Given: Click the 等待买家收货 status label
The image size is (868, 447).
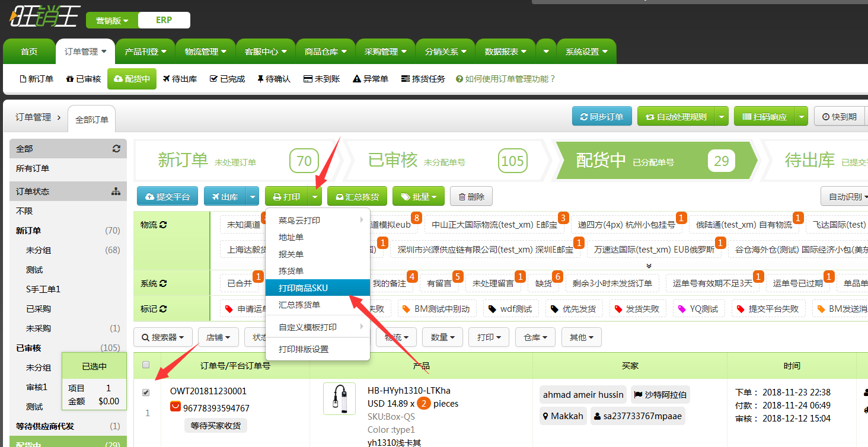Looking at the screenshot, I should (x=216, y=425).
